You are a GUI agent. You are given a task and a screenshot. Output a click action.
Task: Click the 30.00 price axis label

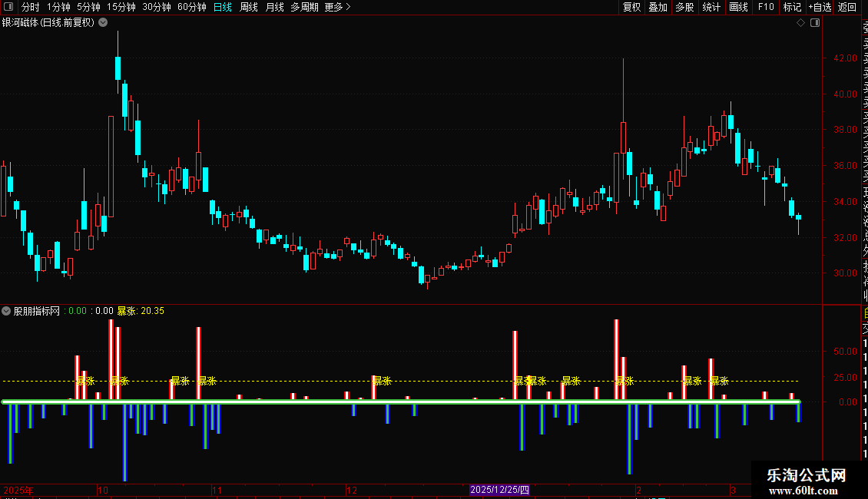pyautogui.click(x=845, y=273)
